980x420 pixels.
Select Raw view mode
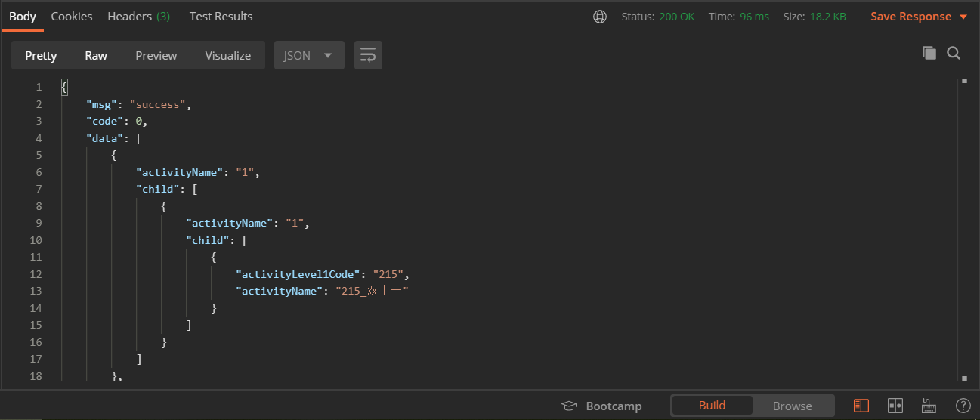(96, 55)
